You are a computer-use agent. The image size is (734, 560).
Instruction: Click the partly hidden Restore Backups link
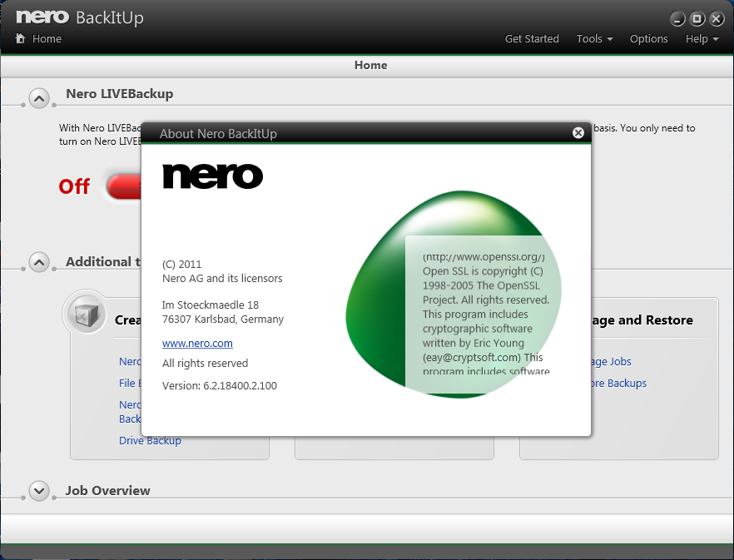click(619, 383)
